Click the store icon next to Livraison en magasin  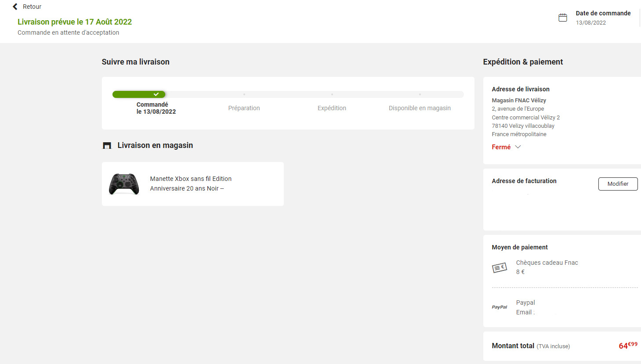107,145
